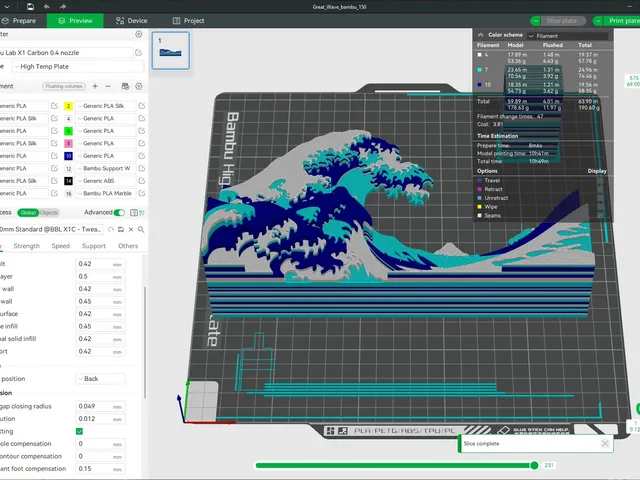Click the dark blue filament 10 swatch
Viewport: 640px width, 480px height.
tap(68, 156)
